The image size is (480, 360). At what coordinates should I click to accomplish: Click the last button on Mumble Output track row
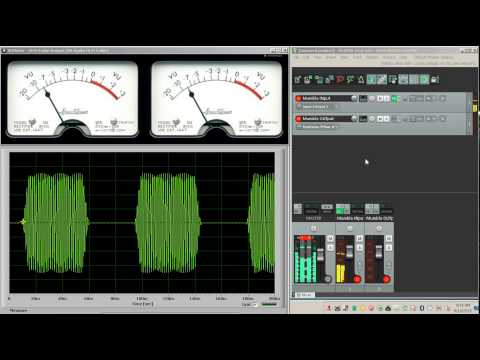click(x=443, y=119)
